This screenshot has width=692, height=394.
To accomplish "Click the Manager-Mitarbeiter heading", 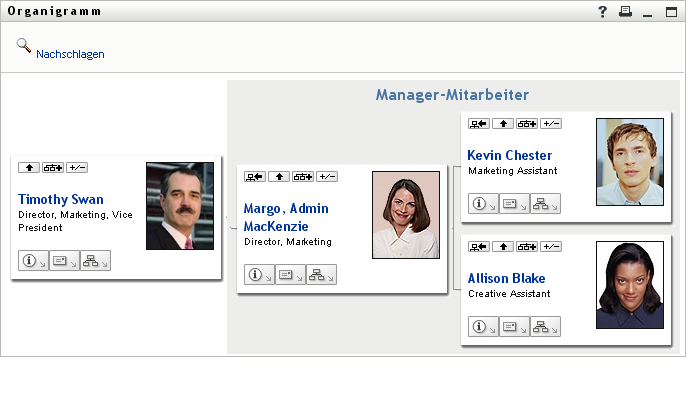I will [452, 95].
